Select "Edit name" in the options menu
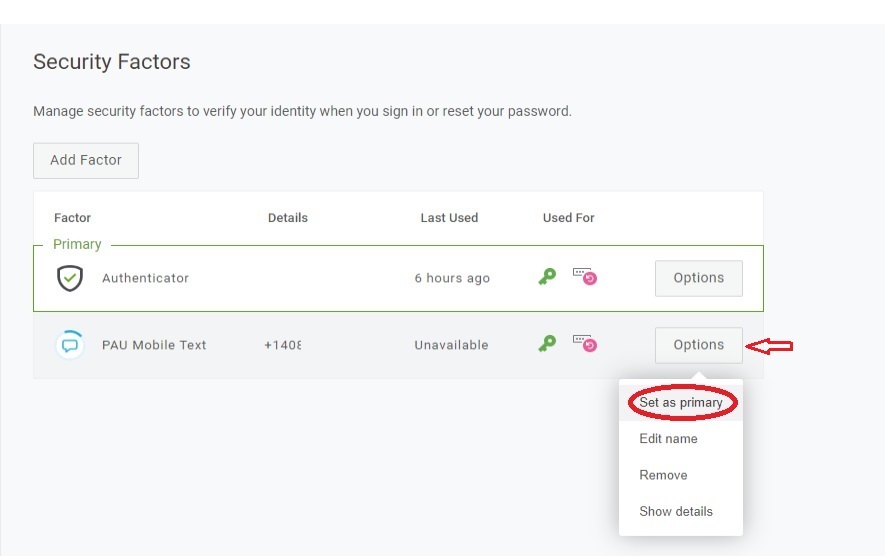Image resolution: width=885 pixels, height=556 pixels. point(668,439)
